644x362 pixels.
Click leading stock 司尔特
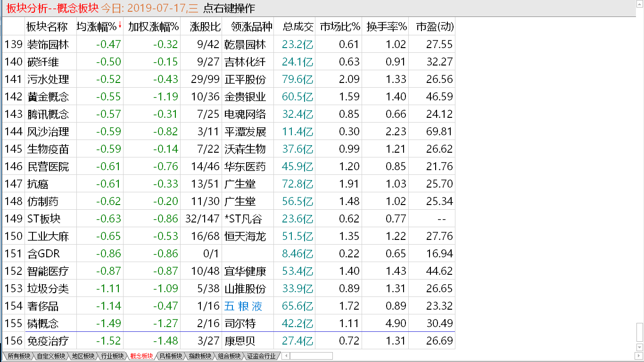tap(240, 323)
